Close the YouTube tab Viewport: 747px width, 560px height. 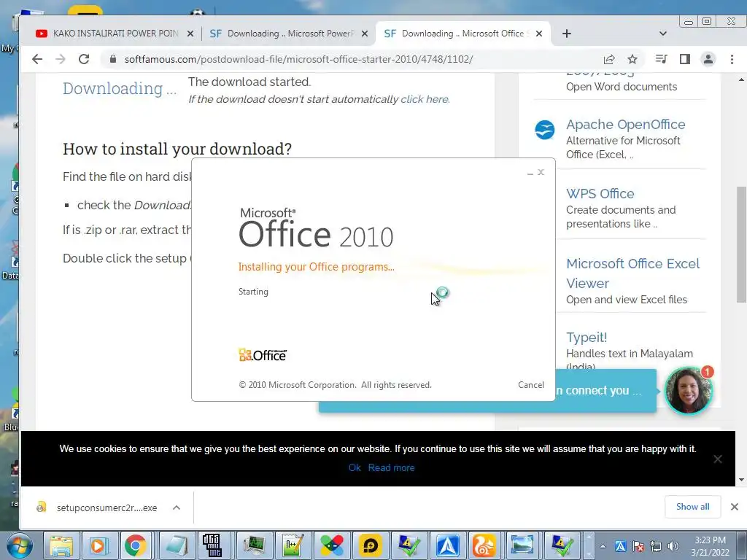tap(190, 34)
